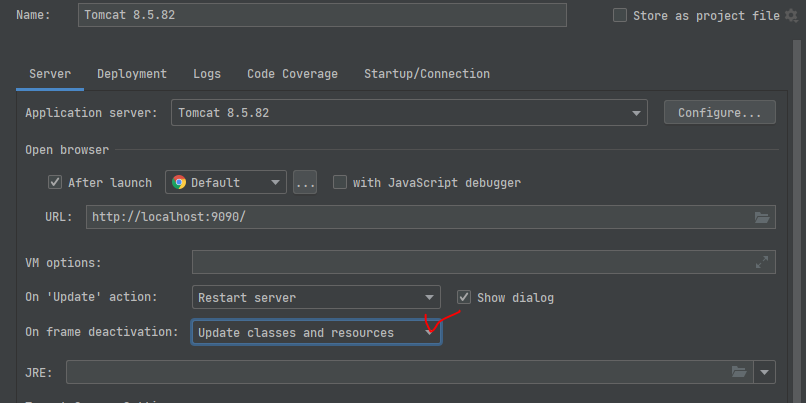Viewport: 806px width, 403px height.
Task: Toggle Store as project file checkbox
Action: (620, 15)
